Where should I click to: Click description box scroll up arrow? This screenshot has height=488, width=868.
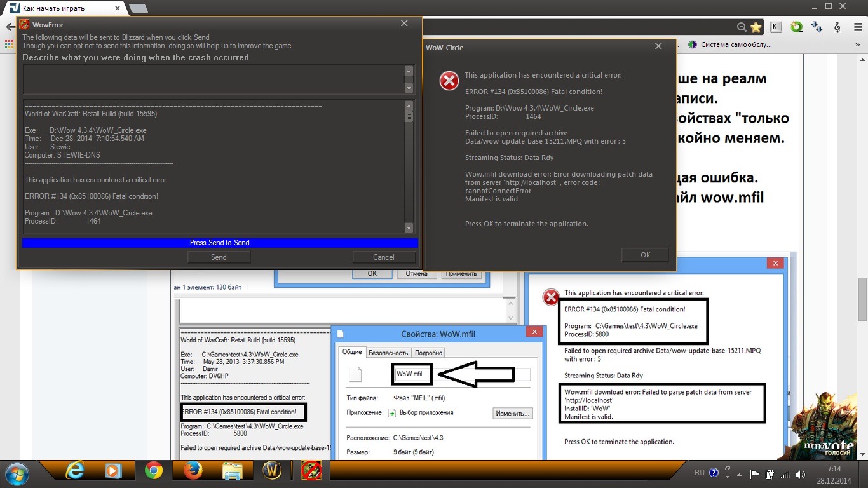click(x=409, y=71)
